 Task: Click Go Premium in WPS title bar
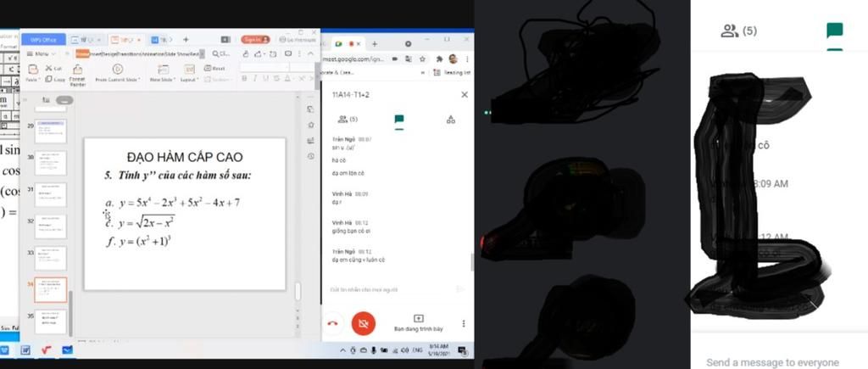click(298, 40)
